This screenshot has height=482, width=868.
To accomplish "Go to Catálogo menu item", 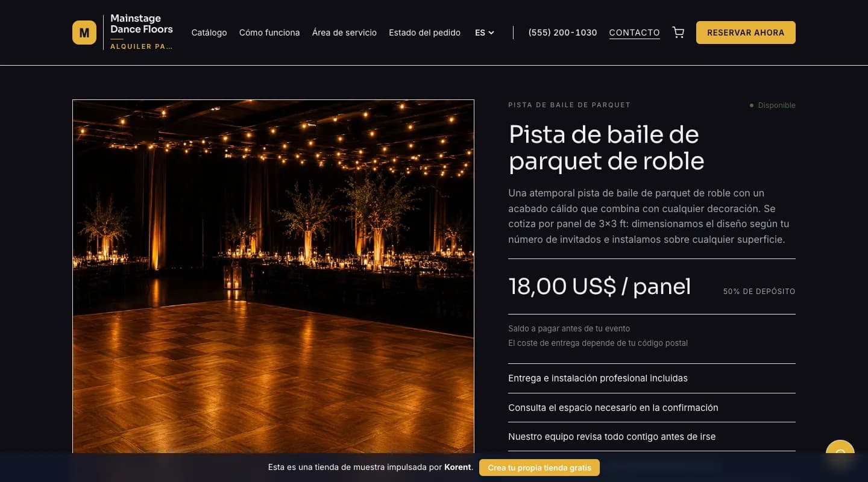I will tap(209, 33).
